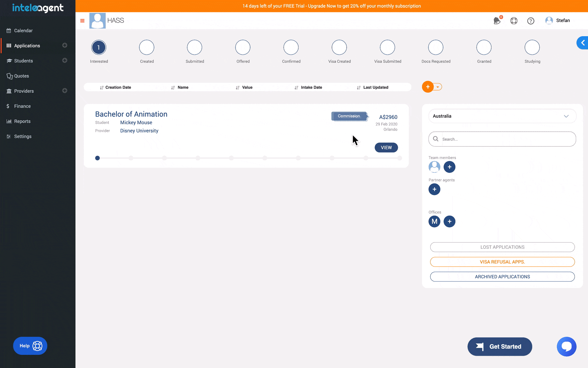Go to Finance in sidebar
Image resolution: width=588 pixels, height=368 pixels.
(22, 106)
